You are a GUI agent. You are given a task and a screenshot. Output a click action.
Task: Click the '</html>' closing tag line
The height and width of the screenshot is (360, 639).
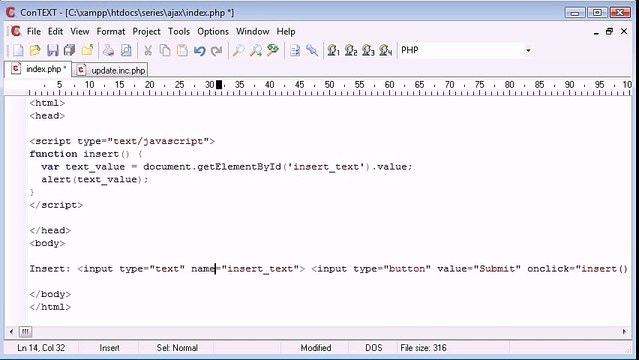[x=50, y=307]
